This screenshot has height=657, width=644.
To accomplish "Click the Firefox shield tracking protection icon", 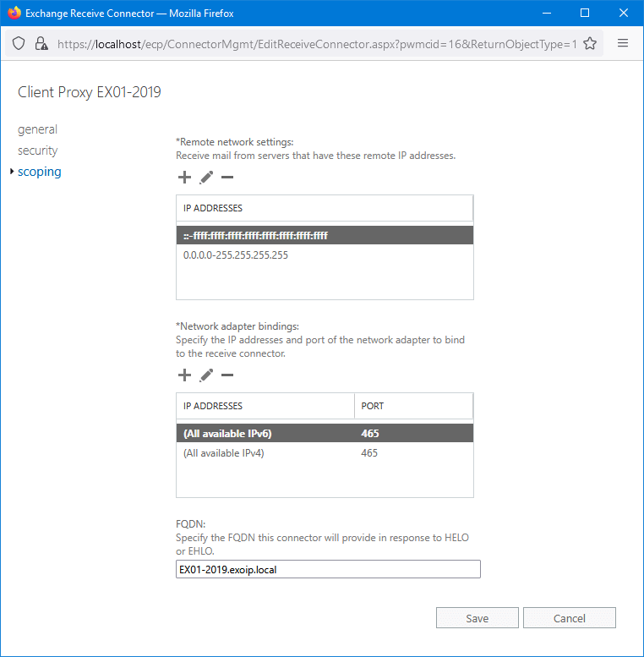I will 19,44.
